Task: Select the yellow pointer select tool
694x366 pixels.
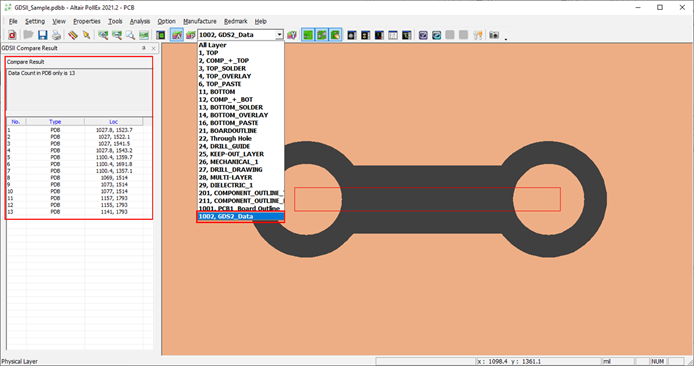Action: (86, 35)
